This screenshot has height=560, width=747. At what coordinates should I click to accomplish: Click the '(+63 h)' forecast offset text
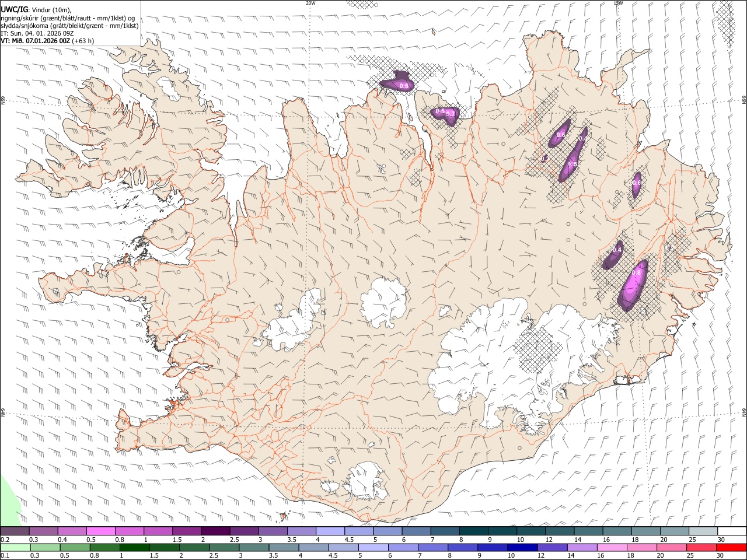[83, 41]
